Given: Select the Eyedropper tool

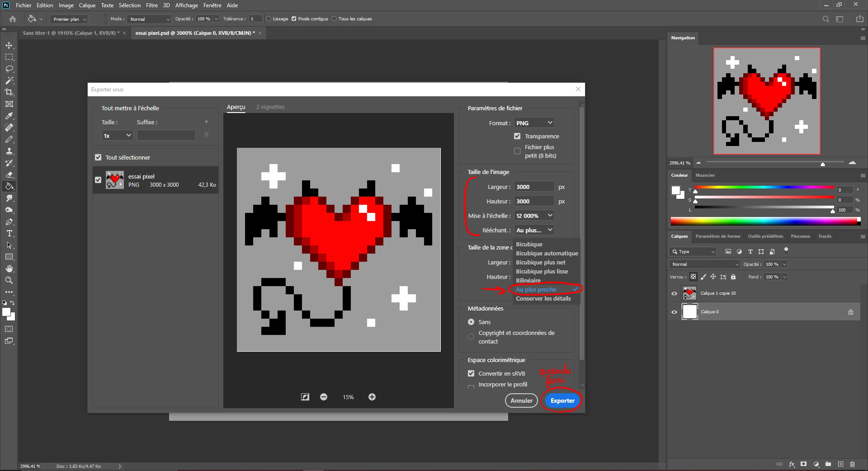Looking at the screenshot, I should [x=8, y=116].
